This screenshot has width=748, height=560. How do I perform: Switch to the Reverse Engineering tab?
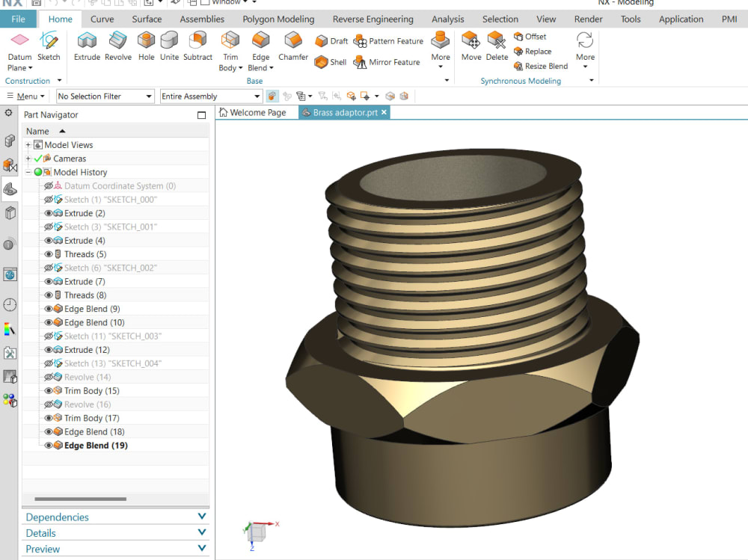click(x=373, y=19)
